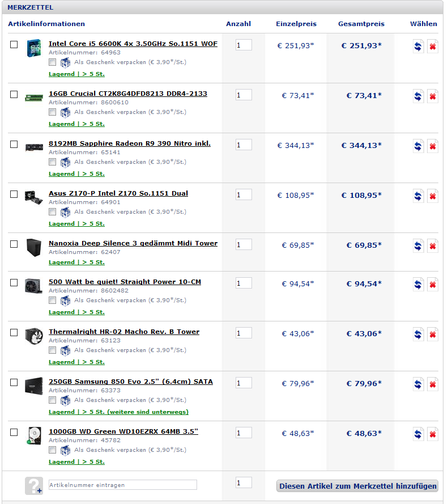Click stock status link of Samsung 850 Evo
The image size is (448, 504).
coord(118,412)
